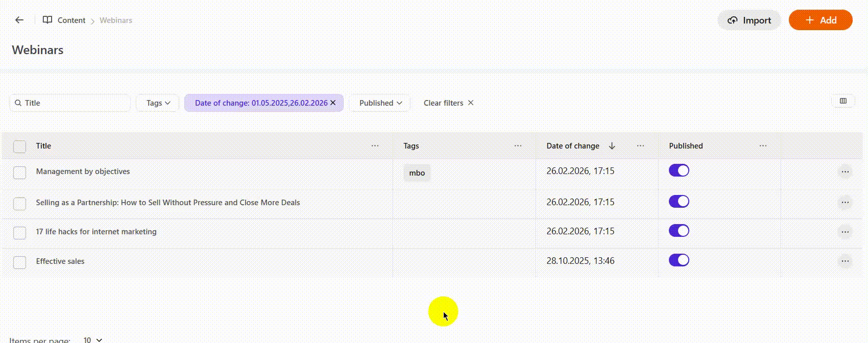Remove the Date of change filter
This screenshot has height=343, width=868.
[x=333, y=103]
